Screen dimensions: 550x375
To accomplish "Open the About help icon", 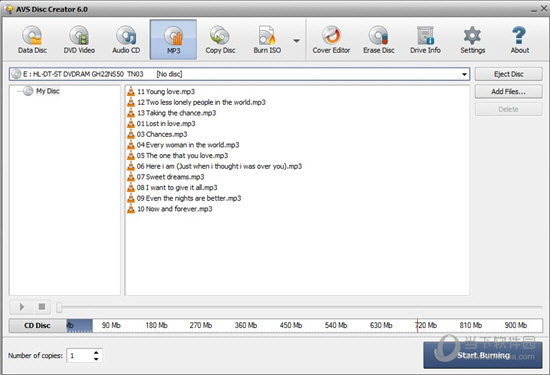I will tap(519, 40).
